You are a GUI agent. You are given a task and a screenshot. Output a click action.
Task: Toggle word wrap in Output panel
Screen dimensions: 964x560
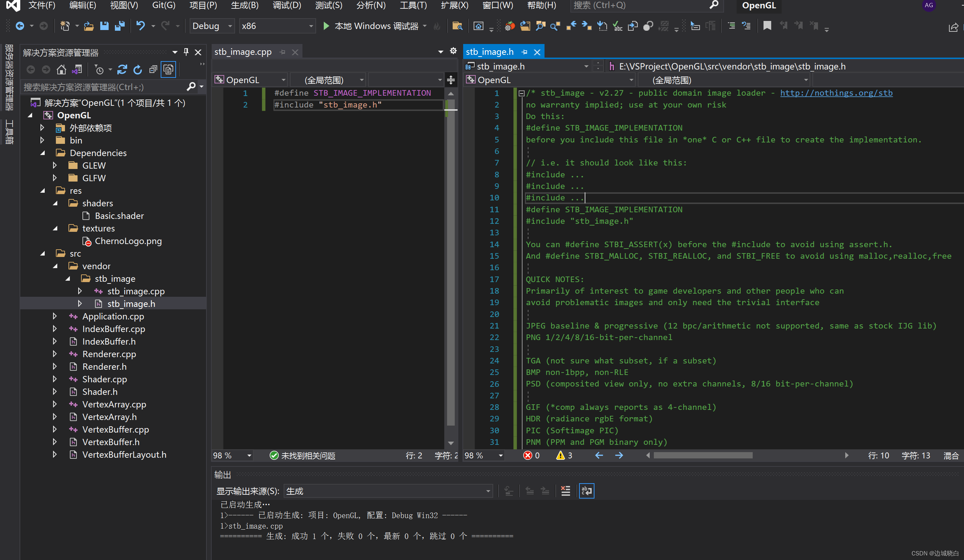coord(586,491)
